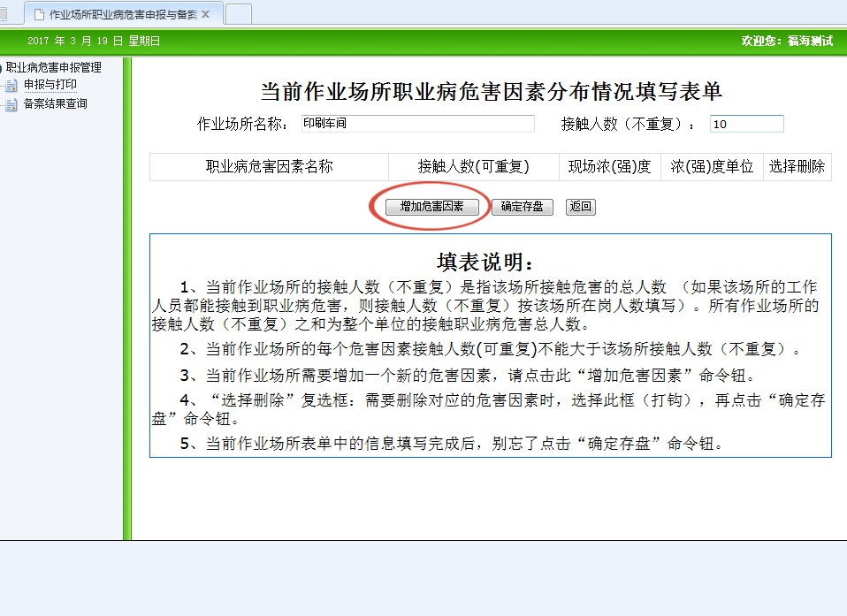Click the 现场浓(强)度 column header

click(x=609, y=166)
